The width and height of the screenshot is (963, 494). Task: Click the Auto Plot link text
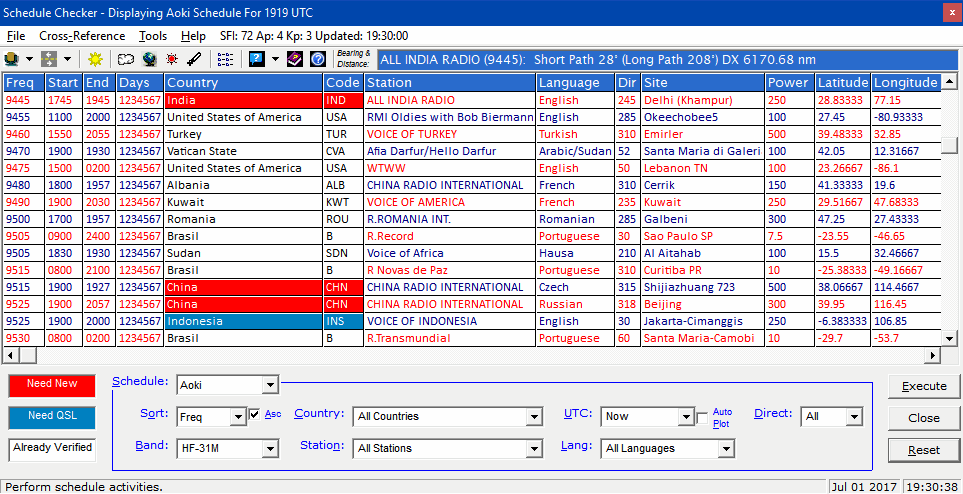point(722,417)
